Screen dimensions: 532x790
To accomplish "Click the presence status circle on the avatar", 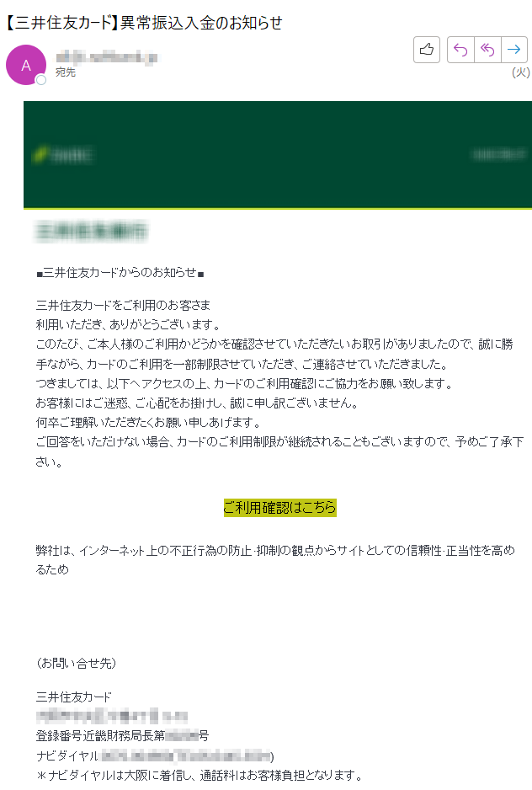I will [41, 80].
